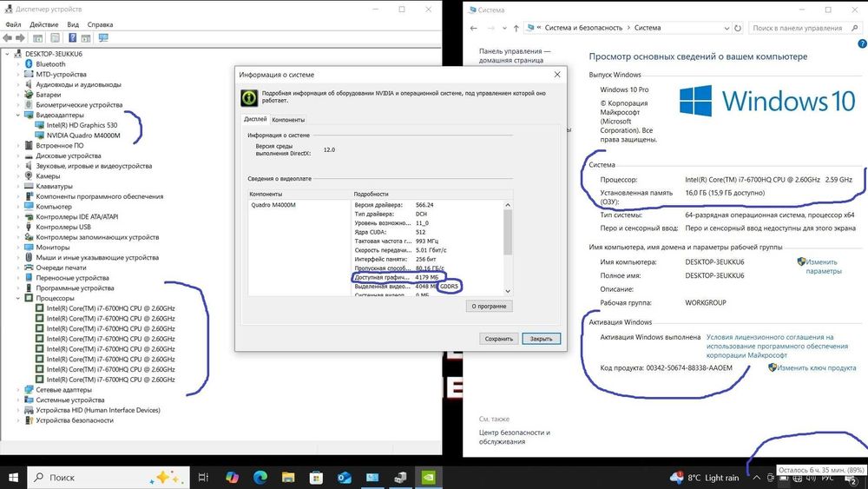Open the blue question-mark Help toolbar icon
Image resolution: width=868 pixels, height=489 pixels.
[x=73, y=37]
